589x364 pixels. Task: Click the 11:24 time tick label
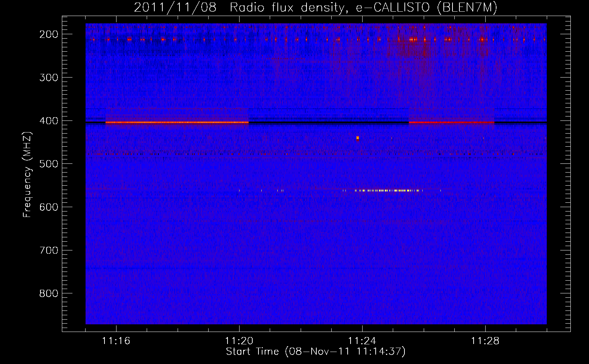click(x=362, y=341)
